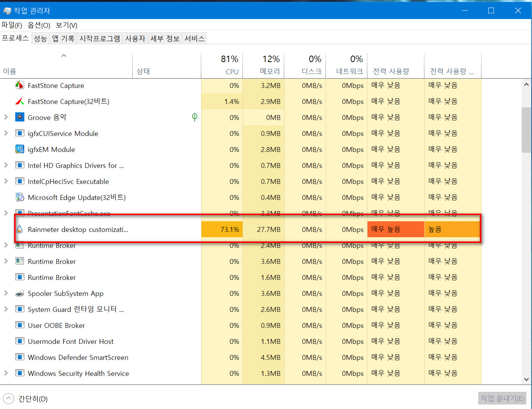
Task: Expand Windows Security Health Service group
Action: 6,373
